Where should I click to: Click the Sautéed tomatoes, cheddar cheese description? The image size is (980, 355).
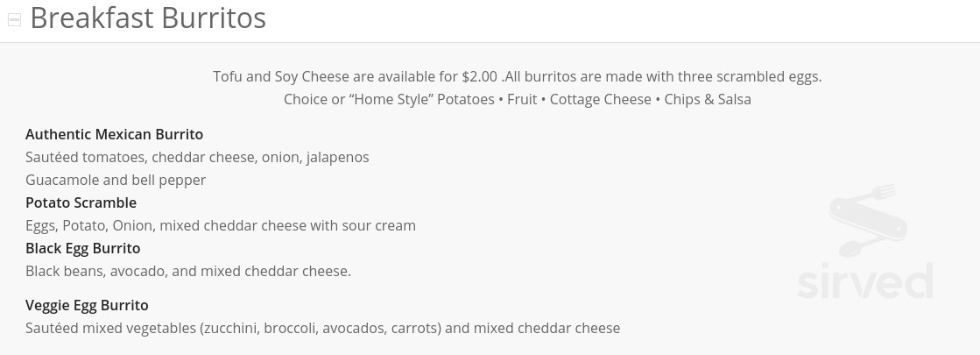tap(198, 157)
